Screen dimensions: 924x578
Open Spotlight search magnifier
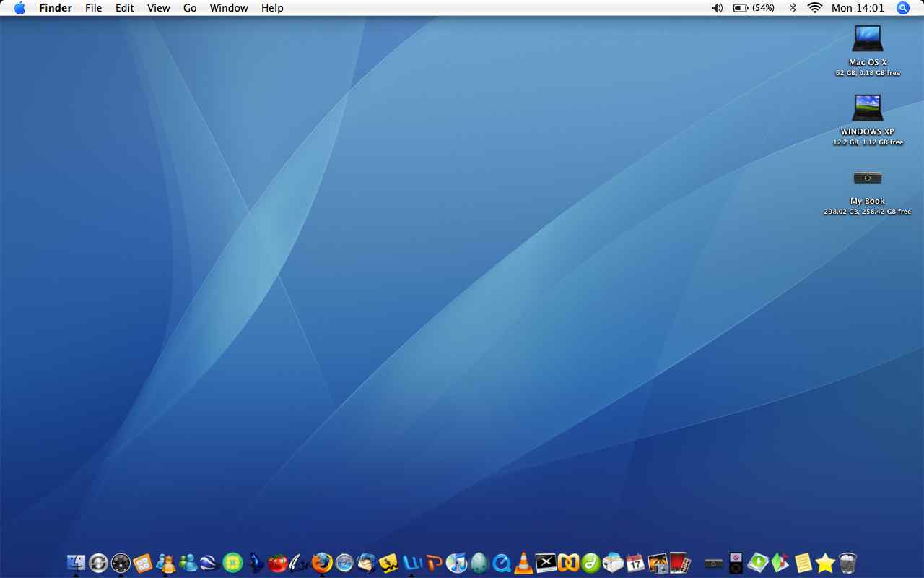[903, 8]
